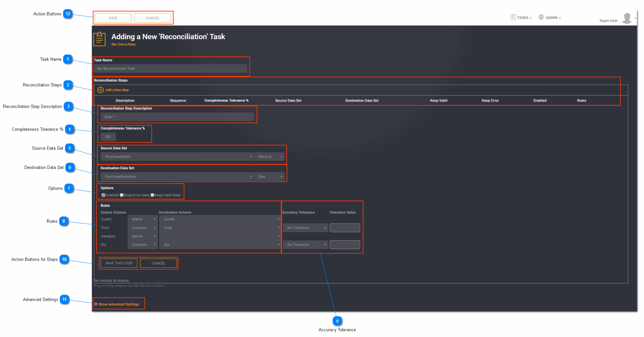Viewport: 644px width, 337px height.
Task: Toggle the Enabled checkbox
Action: tap(103, 195)
